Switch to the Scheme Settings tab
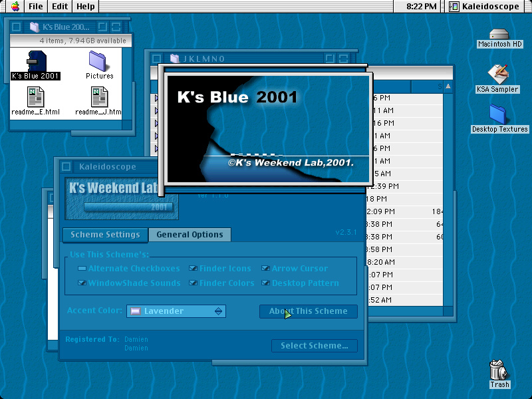 [105, 235]
